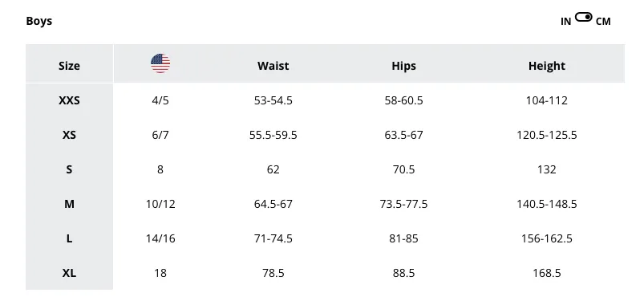644x297 pixels.
Task: Select the XL size row label
Action: click(x=69, y=273)
